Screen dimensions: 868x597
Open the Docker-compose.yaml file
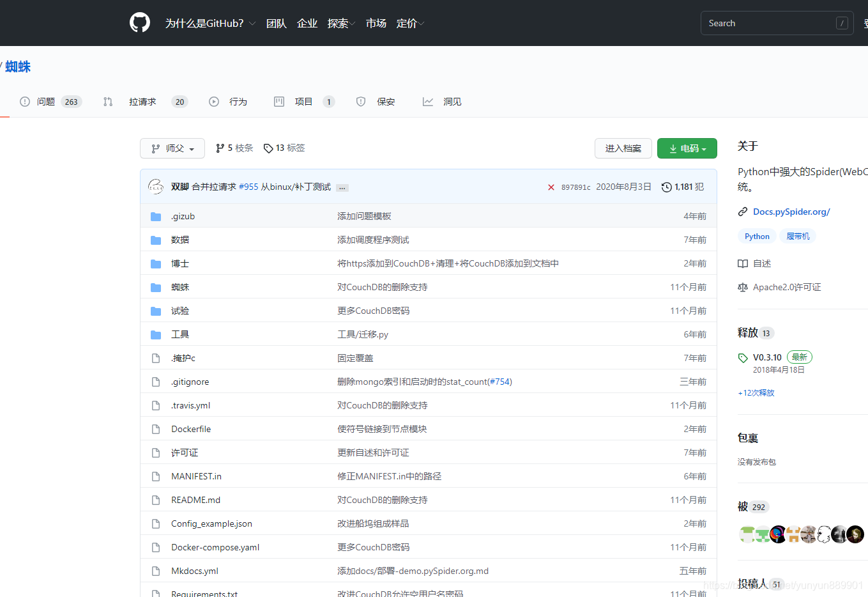click(x=215, y=548)
